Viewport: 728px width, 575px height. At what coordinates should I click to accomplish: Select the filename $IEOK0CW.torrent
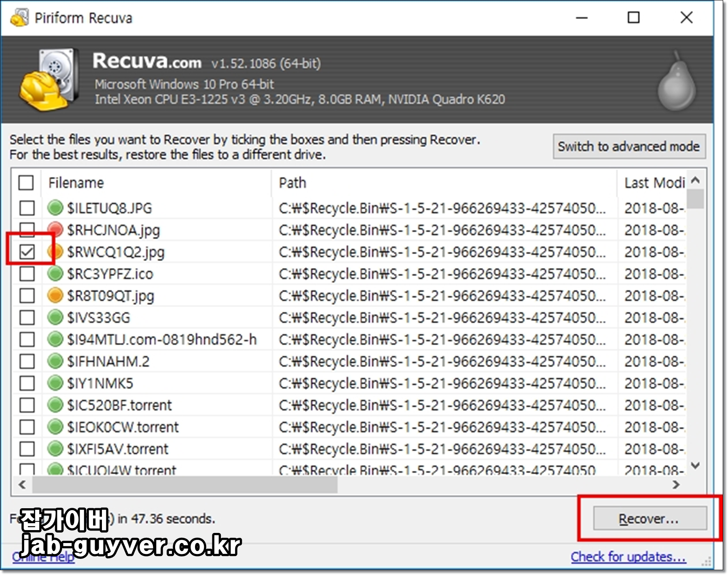click(123, 427)
